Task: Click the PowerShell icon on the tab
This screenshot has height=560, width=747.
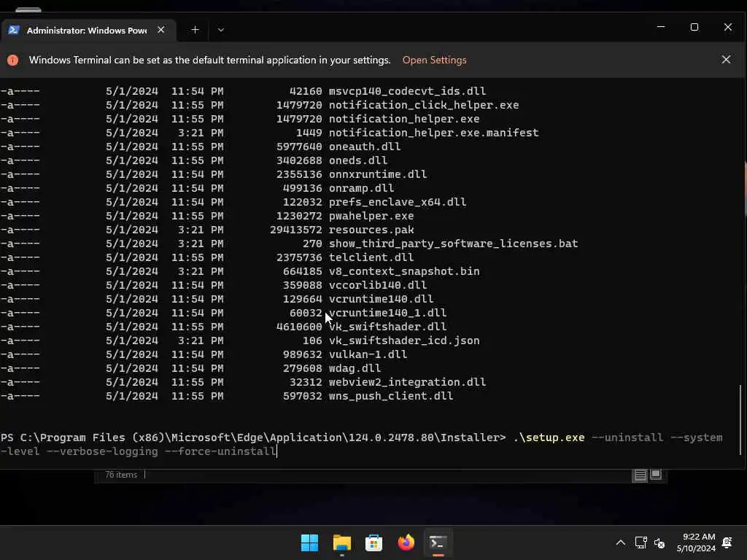Action: click(14, 30)
